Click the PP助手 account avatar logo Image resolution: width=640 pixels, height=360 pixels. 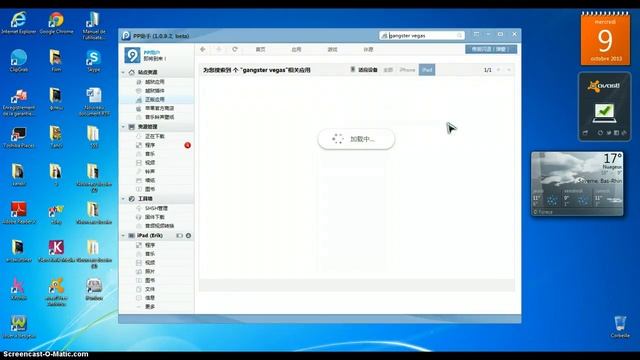pyautogui.click(x=132, y=55)
